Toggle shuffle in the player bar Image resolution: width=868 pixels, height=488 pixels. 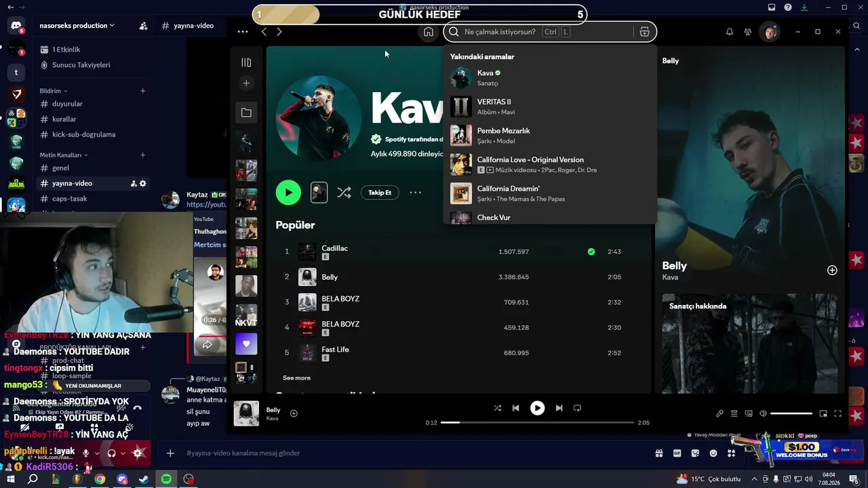[x=497, y=408]
